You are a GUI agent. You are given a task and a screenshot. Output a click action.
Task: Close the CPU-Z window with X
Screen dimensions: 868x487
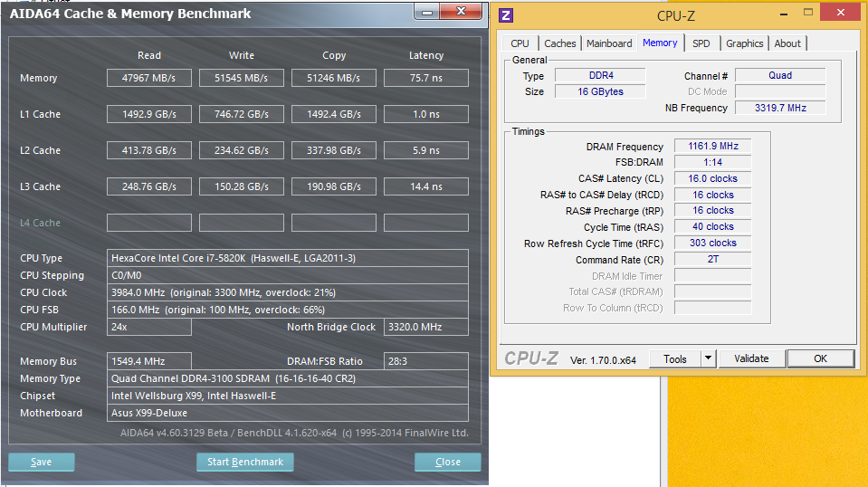840,12
